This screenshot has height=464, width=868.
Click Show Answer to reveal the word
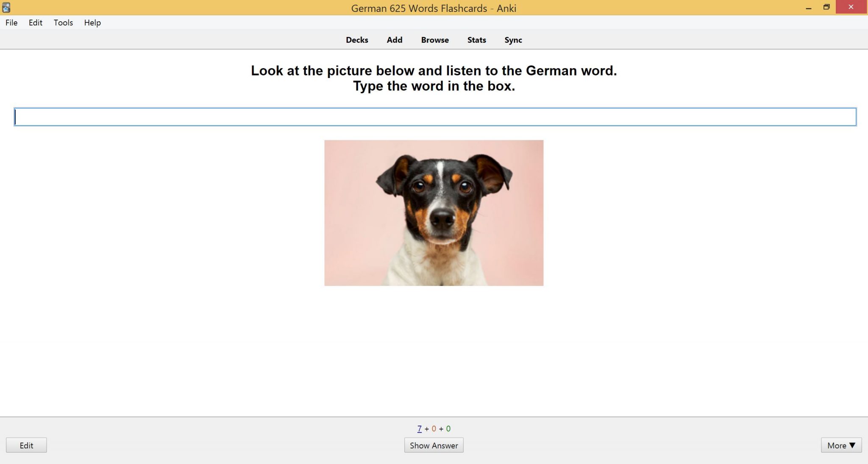click(433, 445)
